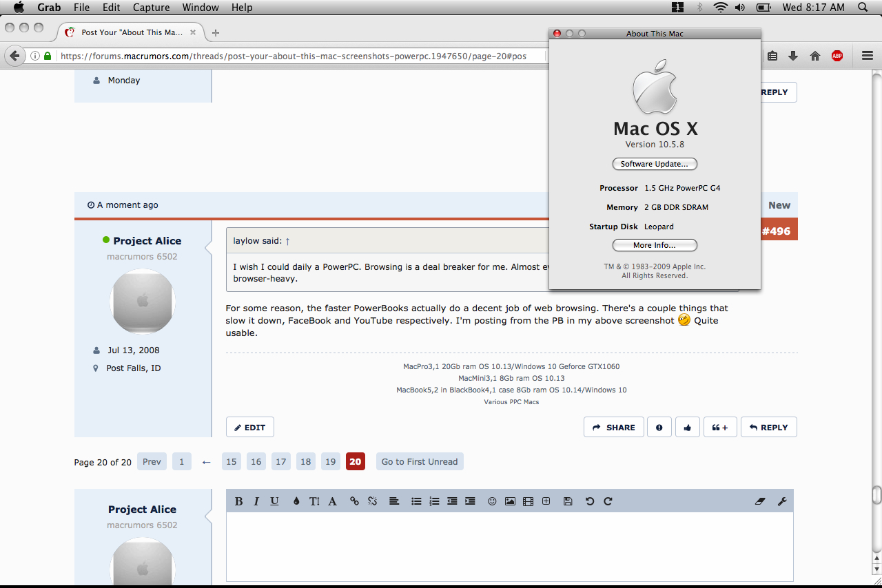Multi-quote the post with the quote-plus button
Image resolution: width=882 pixels, height=588 pixels.
coord(720,428)
